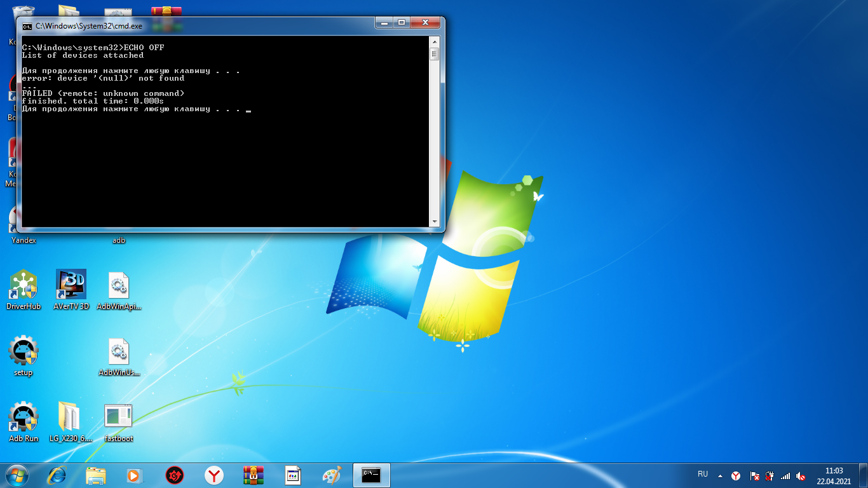Image resolution: width=868 pixels, height=488 pixels.
Task: Open Windows Explorer from the taskbar
Action: point(96,475)
